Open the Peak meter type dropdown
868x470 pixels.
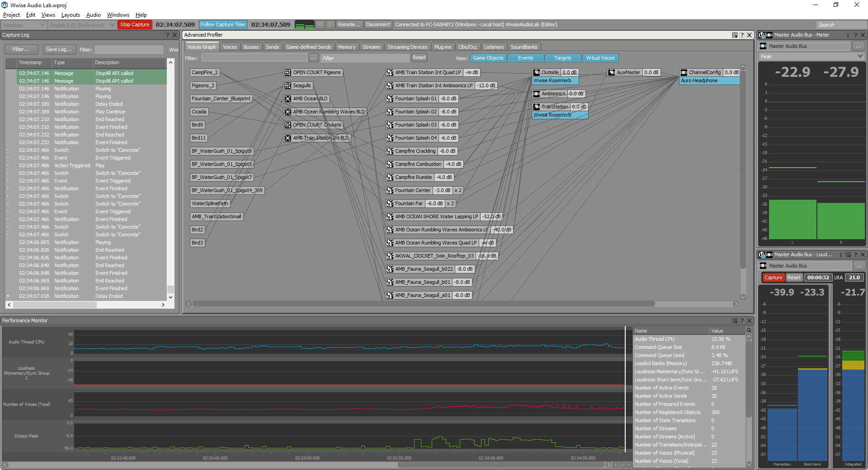(x=811, y=56)
